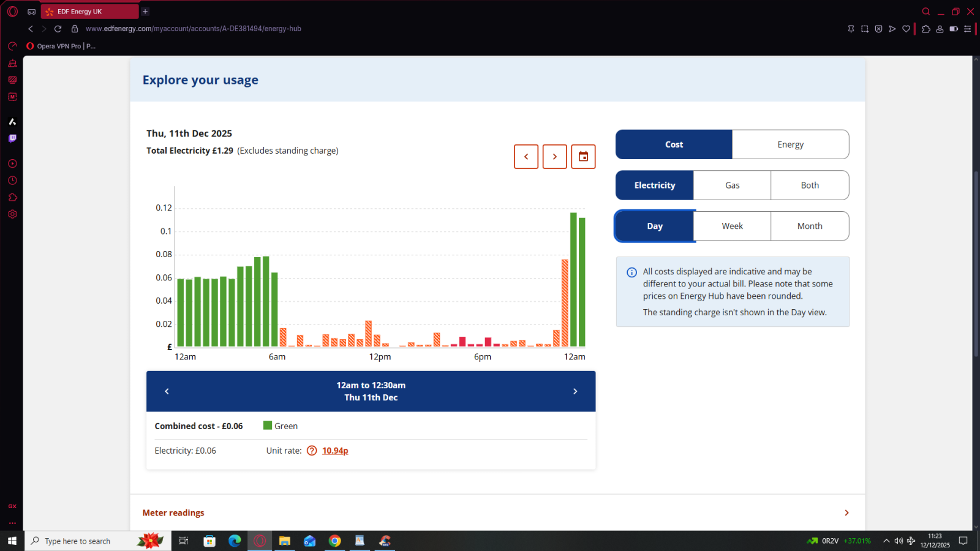Open the 10.94p unit rate link

[335, 451]
